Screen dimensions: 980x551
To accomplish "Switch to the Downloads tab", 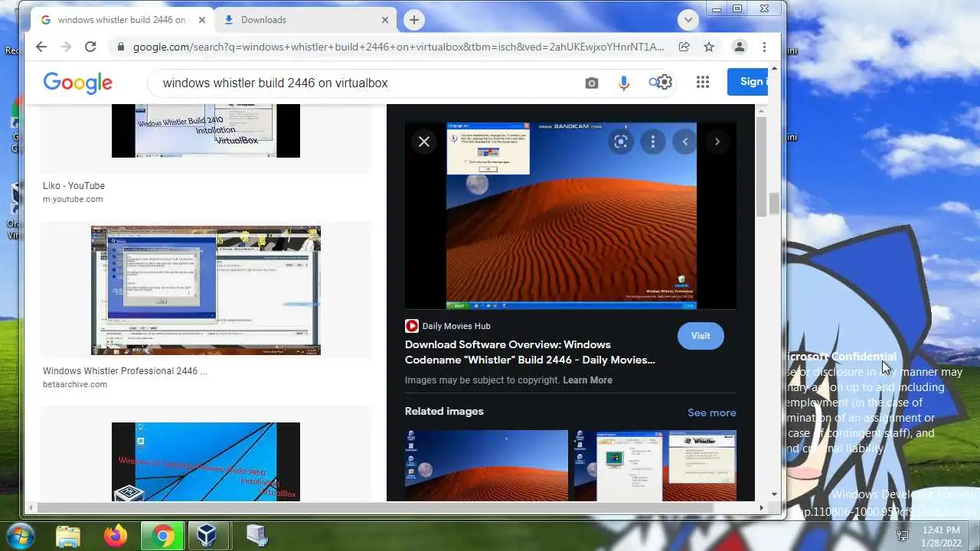I will [304, 20].
